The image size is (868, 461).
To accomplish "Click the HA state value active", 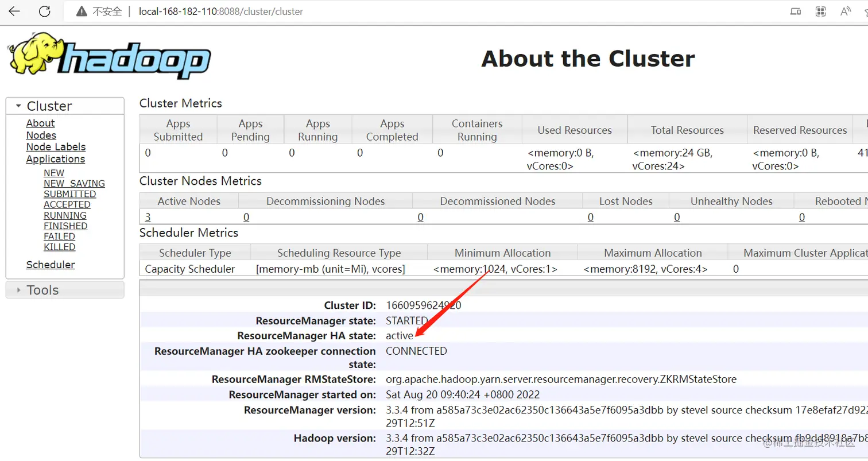I will (399, 335).
